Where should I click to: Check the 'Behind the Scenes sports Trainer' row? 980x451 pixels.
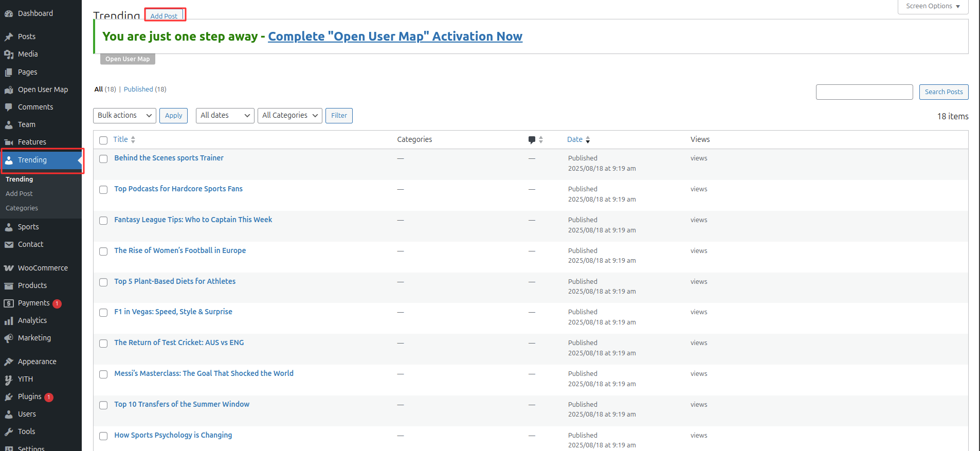click(103, 159)
